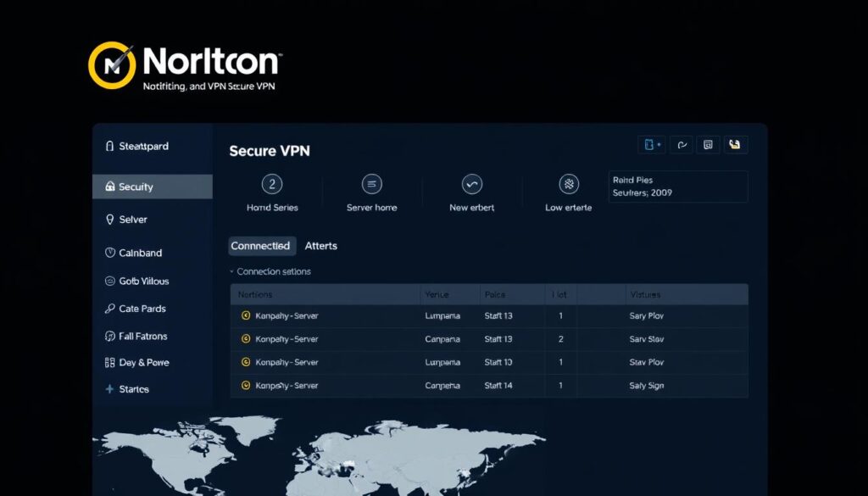
Task: Click the Fall Fatrons sidebar icon
Action: coord(109,336)
